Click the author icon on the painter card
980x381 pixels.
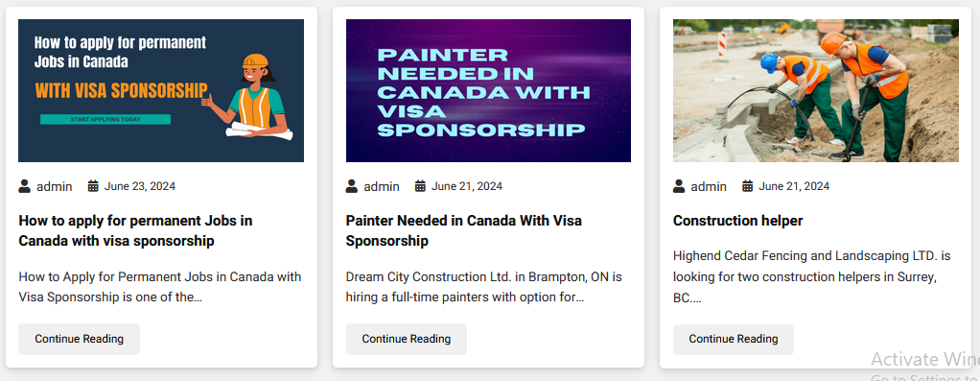coord(352,186)
